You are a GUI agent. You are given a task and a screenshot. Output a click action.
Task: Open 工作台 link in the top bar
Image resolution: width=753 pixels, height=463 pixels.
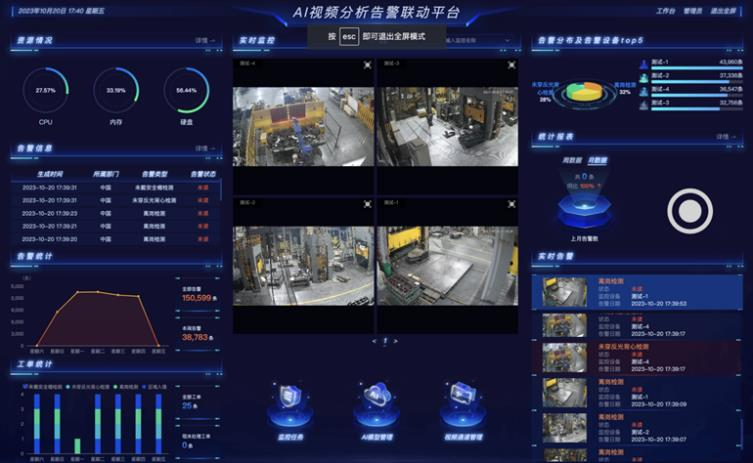point(665,11)
